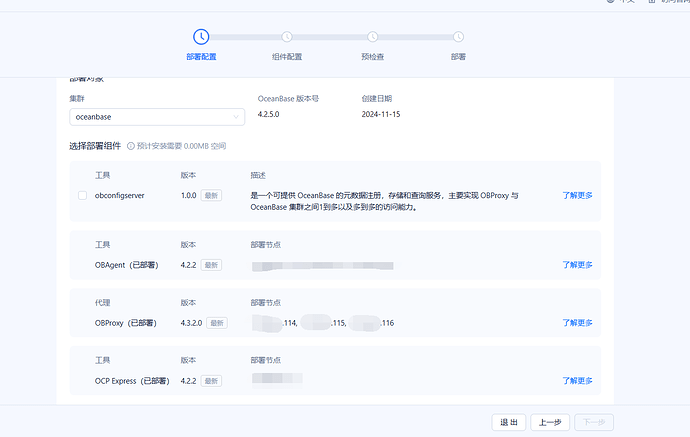The height and width of the screenshot is (437, 690).
Task: Click the chevron arrow in cluster selector
Action: 236,117
